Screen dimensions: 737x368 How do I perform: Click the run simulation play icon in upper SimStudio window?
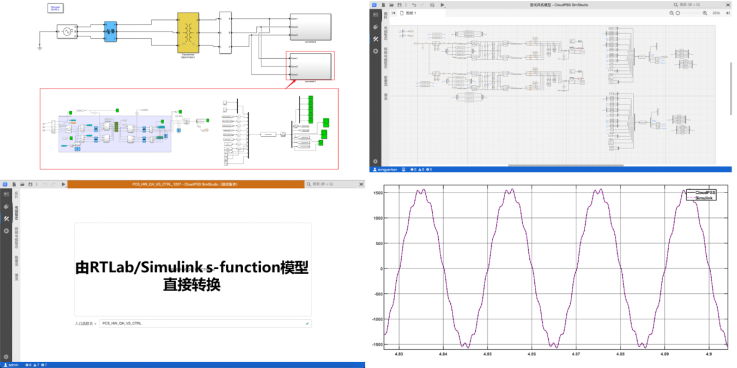[442, 5]
